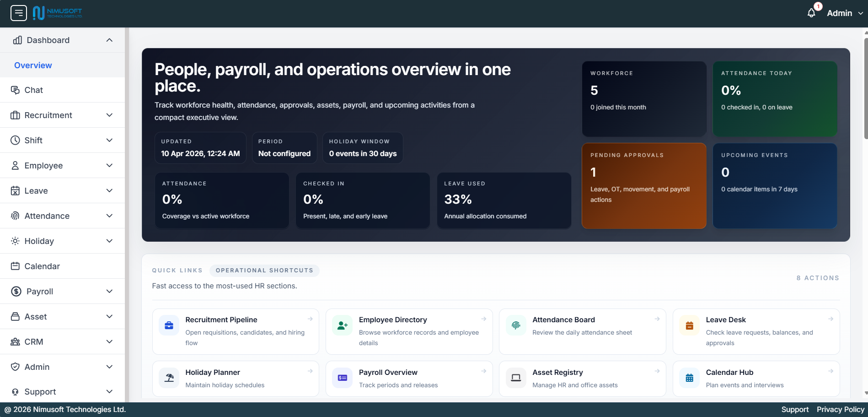Click the Asset Registry laptop icon
Image resolution: width=868 pixels, height=417 pixels.
click(x=516, y=378)
